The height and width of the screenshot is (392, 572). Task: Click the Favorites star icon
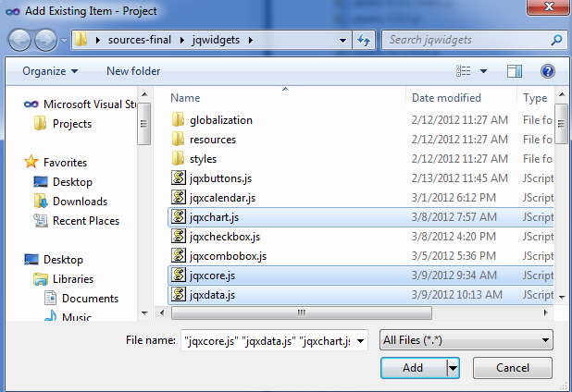point(31,162)
